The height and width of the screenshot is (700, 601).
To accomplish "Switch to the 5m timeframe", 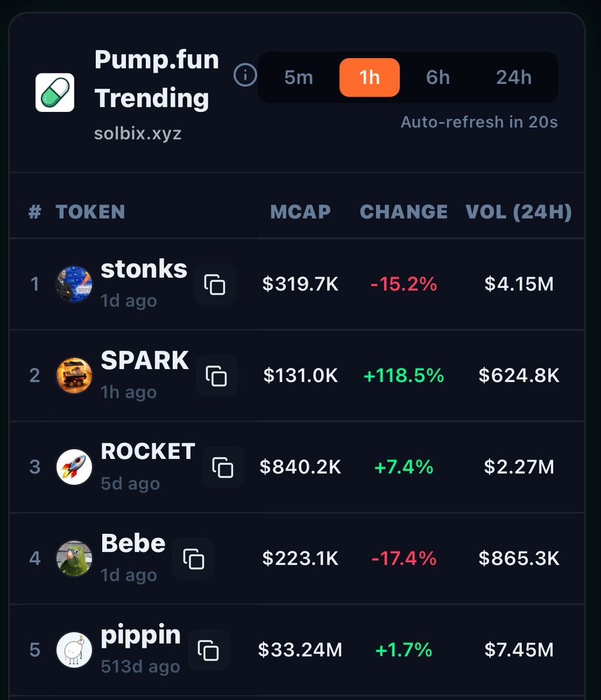I will [299, 78].
